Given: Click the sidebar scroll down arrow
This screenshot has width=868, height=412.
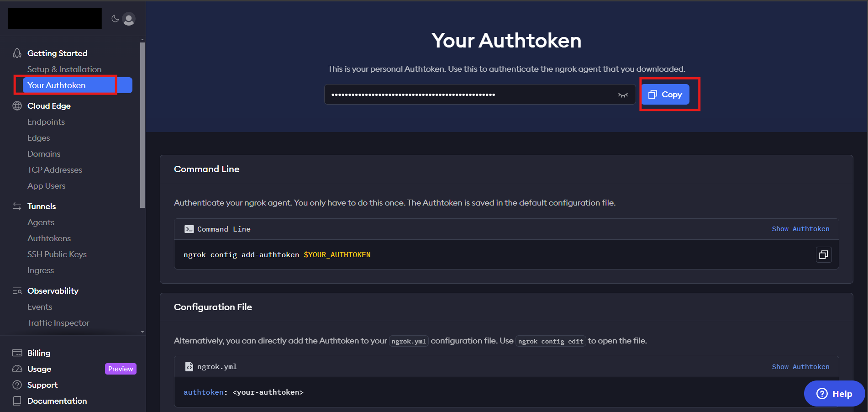Looking at the screenshot, I should click(142, 332).
